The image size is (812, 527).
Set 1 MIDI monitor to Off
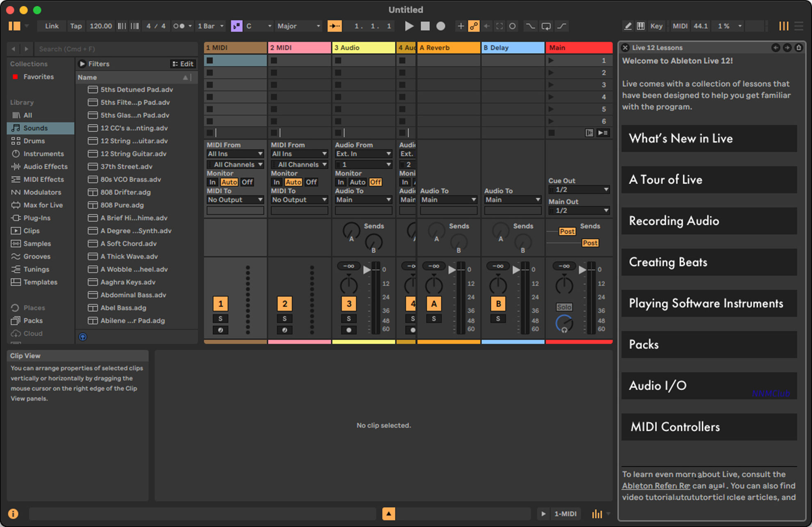(247, 182)
